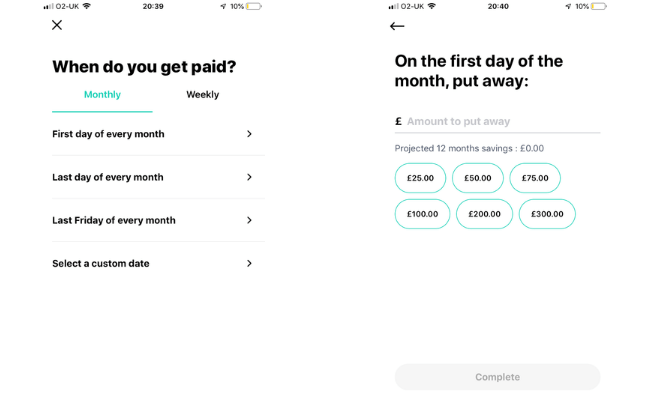Screen dimensions: 650x400
Task: Select the £25.00 preset amount
Action: tap(420, 178)
